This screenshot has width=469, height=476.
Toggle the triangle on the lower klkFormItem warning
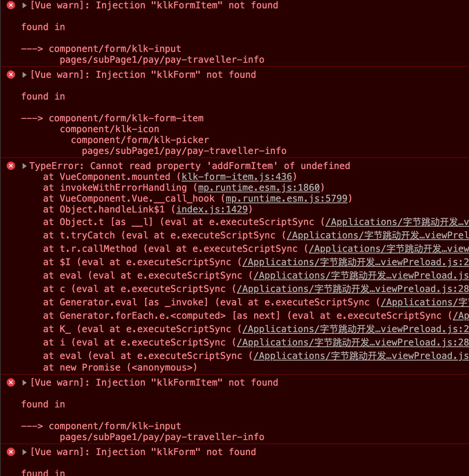pos(24,383)
